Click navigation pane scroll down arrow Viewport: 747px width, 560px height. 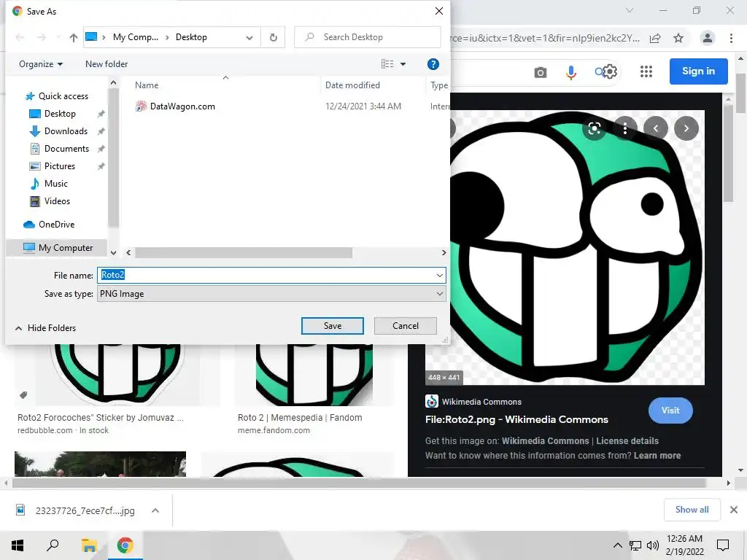click(x=113, y=253)
